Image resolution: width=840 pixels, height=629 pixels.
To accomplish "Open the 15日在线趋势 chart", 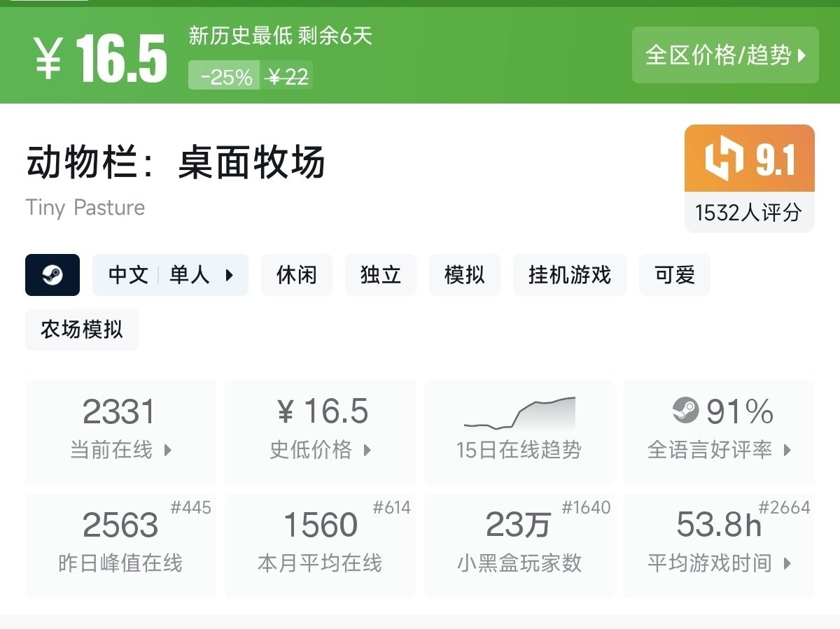I will pos(519,432).
